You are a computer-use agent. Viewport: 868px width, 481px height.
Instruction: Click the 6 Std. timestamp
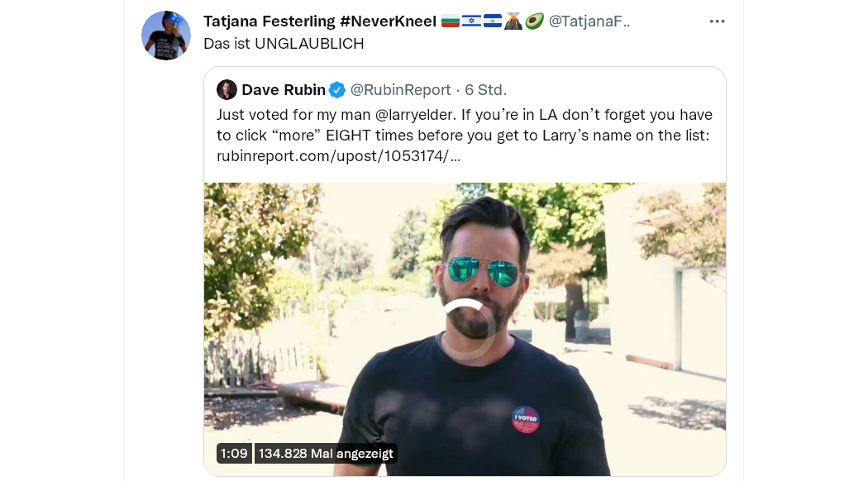point(485,89)
